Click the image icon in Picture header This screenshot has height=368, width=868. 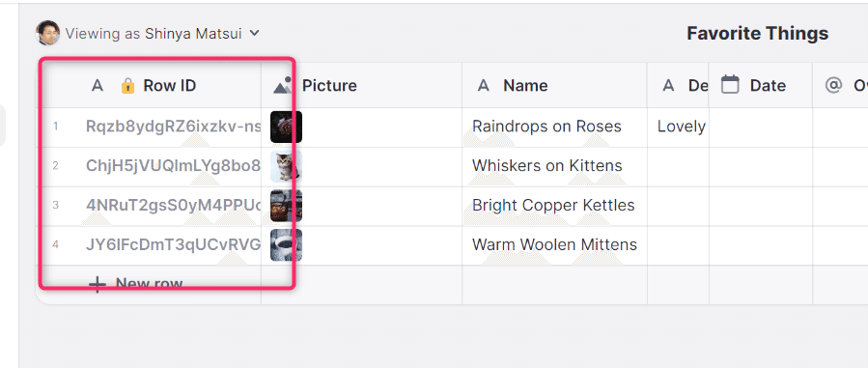(282, 85)
